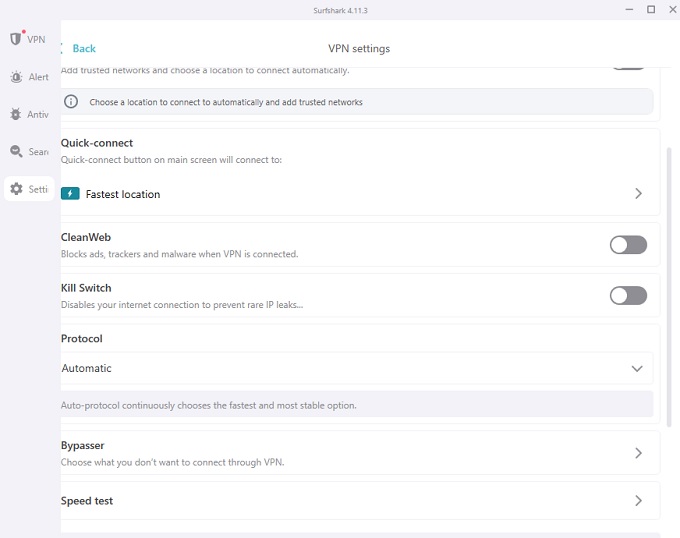680x538 pixels.
Task: Click the Surfshark 4.11.3 window title
Action: coord(340,10)
